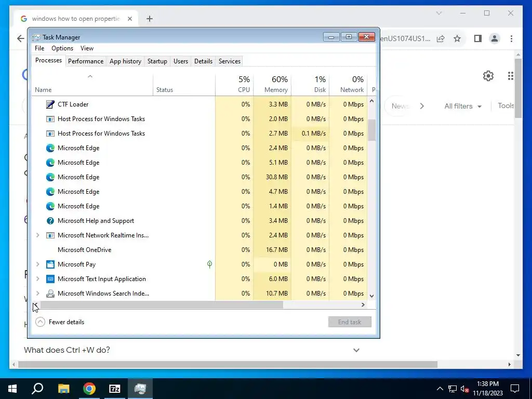
Task: Open Chrome settings gear icon
Action: [488, 76]
